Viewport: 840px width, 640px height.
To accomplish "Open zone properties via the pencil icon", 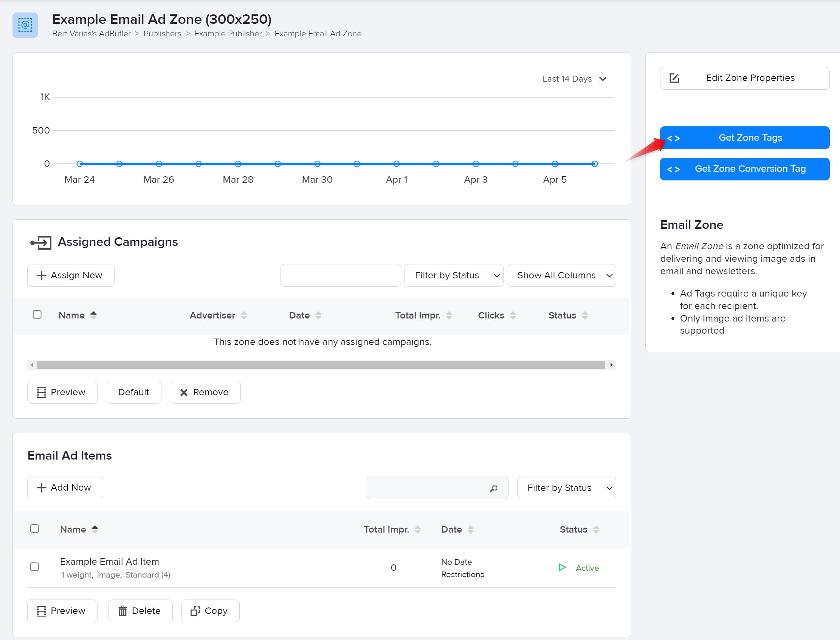I will click(674, 78).
